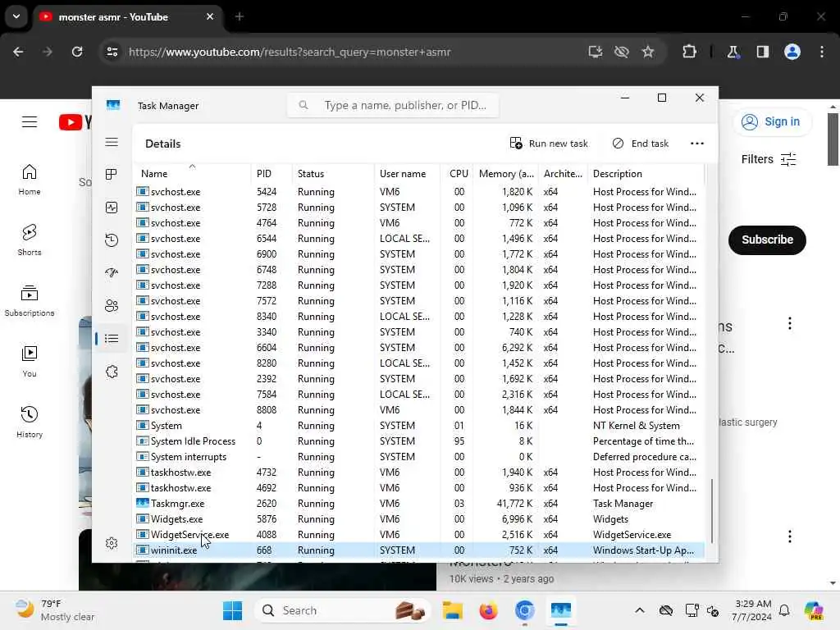Open weather widget on taskbar

click(53, 610)
